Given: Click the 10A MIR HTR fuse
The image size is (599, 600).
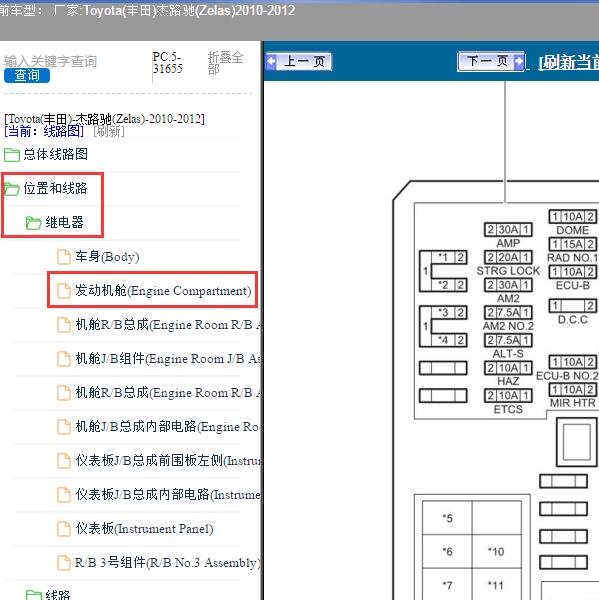Looking at the screenshot, I should (573, 390).
